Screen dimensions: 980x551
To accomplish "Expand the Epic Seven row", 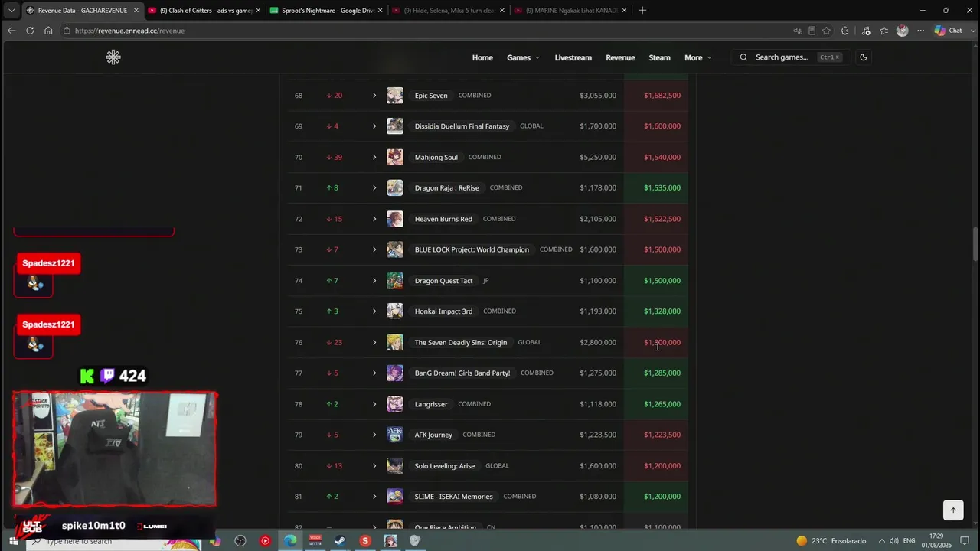I will coord(374,96).
